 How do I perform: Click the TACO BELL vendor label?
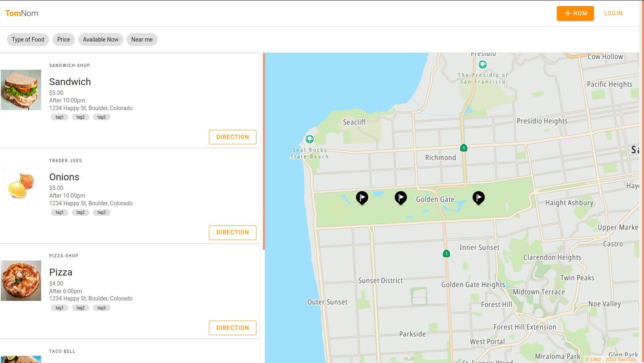63,351
